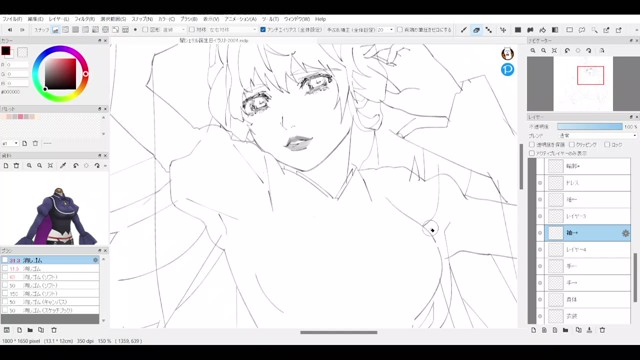The image size is (640, 360).
Task: Open the palette set dropdown
Action: pos(10,143)
